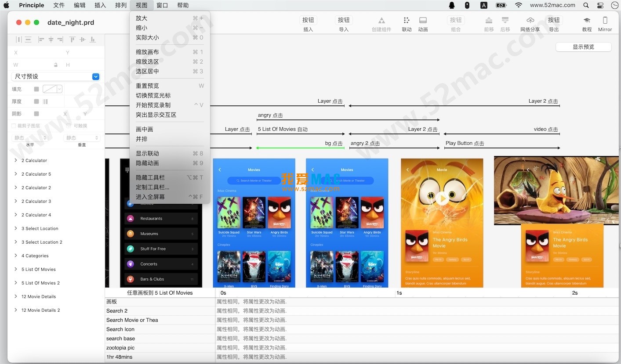Image resolution: width=621 pixels, height=364 pixels.
Task: Select 放大 zoom in menu item
Action: (x=170, y=18)
